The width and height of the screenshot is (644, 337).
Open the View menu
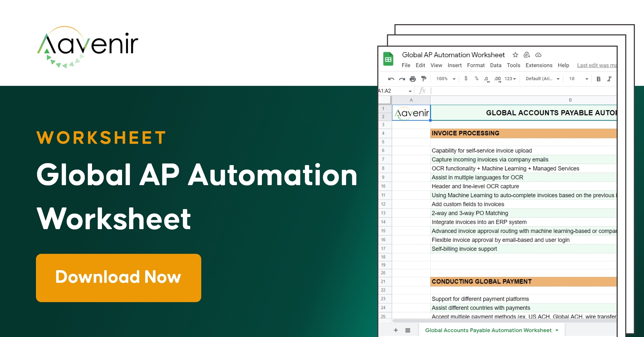pos(436,65)
